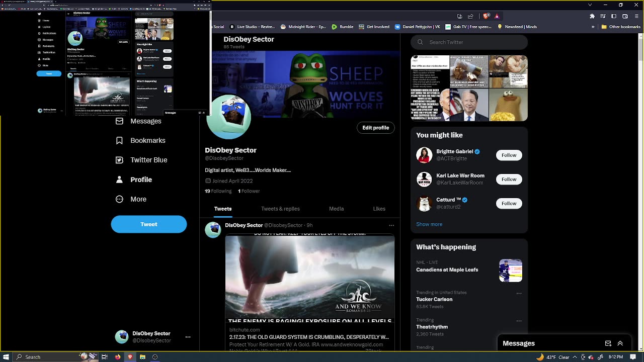Open the Get Involved bookmark
644x362 pixels.
pos(374,27)
